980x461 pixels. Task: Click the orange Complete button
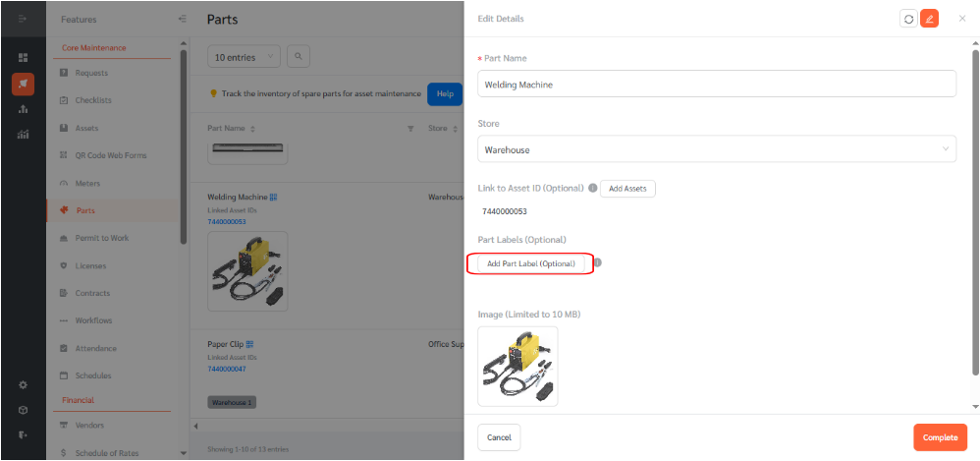point(940,437)
